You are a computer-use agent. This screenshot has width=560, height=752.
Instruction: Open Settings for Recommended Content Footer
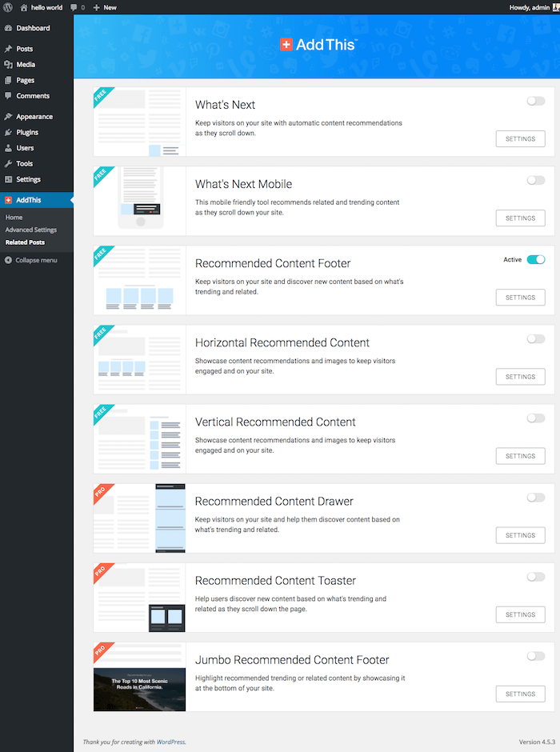point(520,298)
